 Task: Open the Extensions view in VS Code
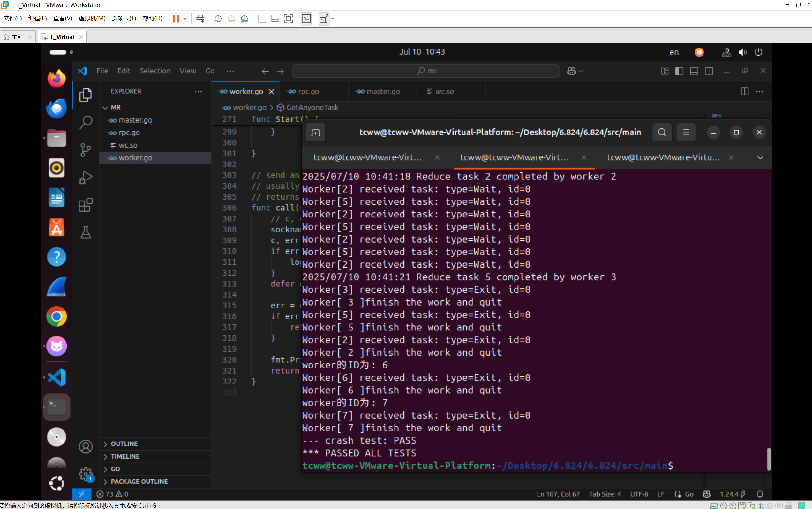(86, 205)
